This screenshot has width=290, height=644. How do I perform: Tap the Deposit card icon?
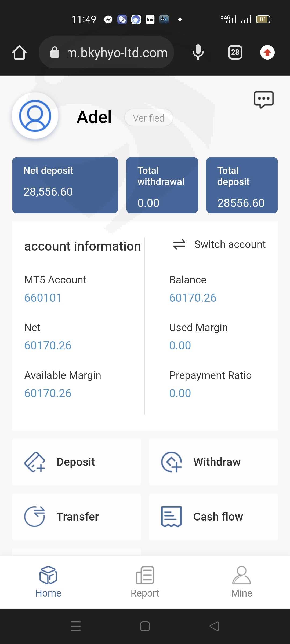coord(35,462)
